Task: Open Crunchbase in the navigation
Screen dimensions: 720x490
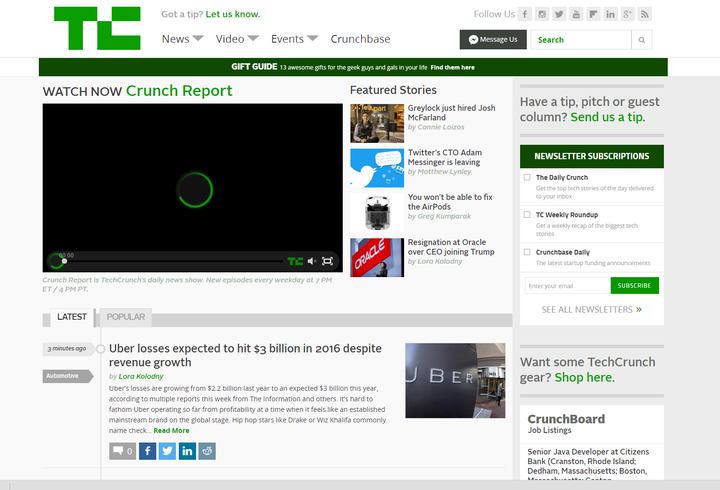Action: (360, 39)
